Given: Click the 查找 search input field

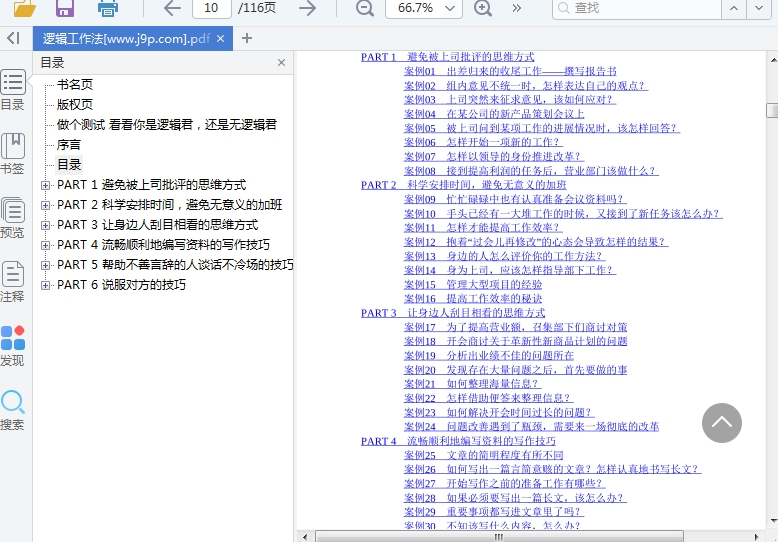Looking at the screenshot, I should pyautogui.click(x=637, y=8).
